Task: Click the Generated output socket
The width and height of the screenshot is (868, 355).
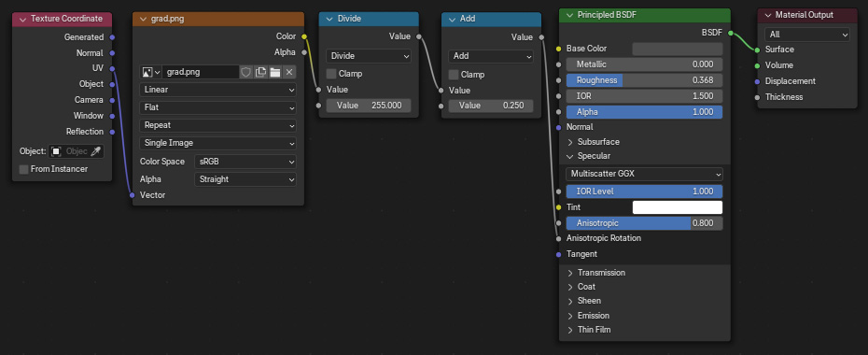Action: click(112, 37)
